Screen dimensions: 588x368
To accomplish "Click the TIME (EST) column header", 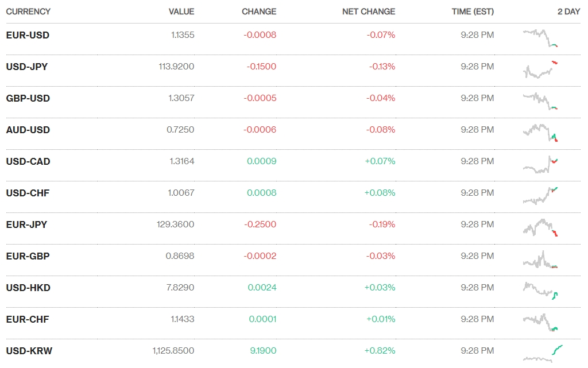I will coord(473,11).
